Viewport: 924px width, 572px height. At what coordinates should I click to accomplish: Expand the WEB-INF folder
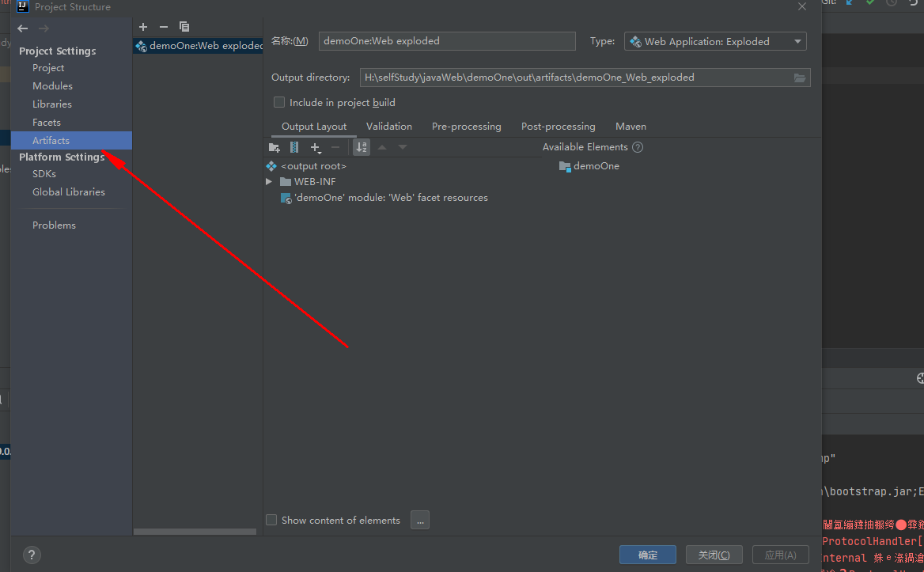pos(269,181)
